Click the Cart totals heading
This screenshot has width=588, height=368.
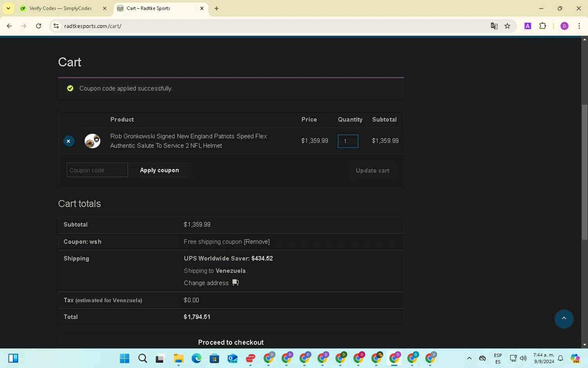click(80, 204)
